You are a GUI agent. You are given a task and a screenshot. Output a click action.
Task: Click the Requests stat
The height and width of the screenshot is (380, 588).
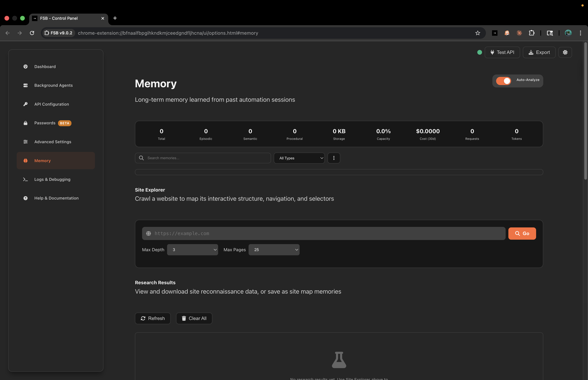pyautogui.click(x=472, y=134)
